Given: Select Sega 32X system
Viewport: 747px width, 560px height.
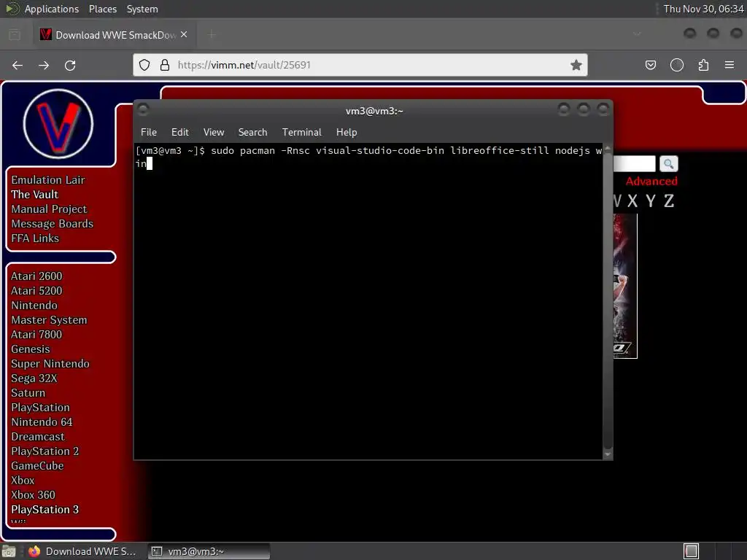Looking at the screenshot, I should click(34, 378).
